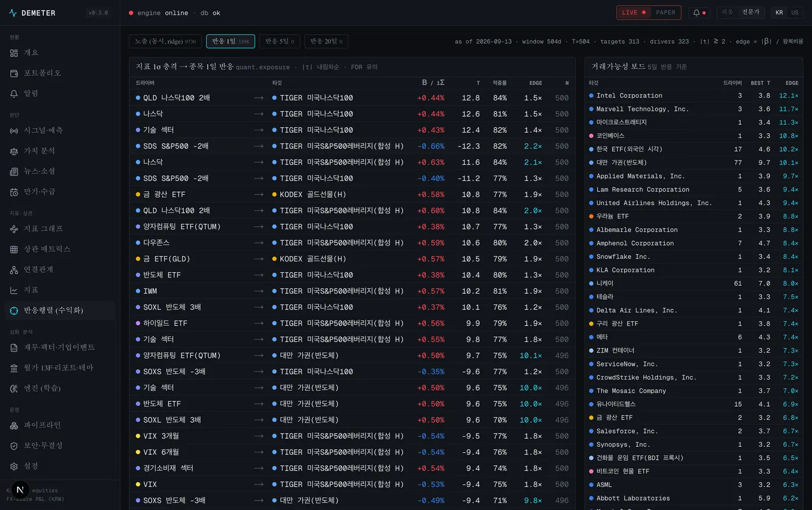The image size is (812, 510).
Task: Click the engine online status indicator
Action: tap(158, 13)
